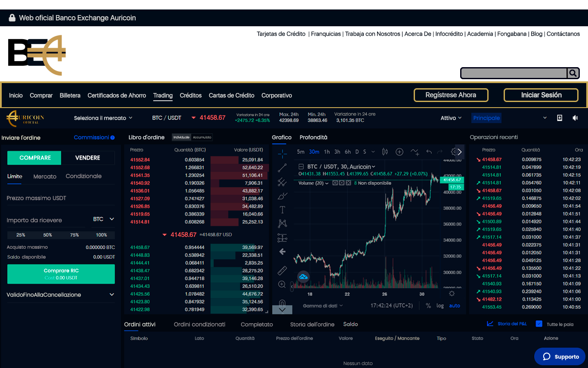Viewport: 588px width, 368px height.
Task: Toggle percentage scale on chart
Action: coord(428,306)
